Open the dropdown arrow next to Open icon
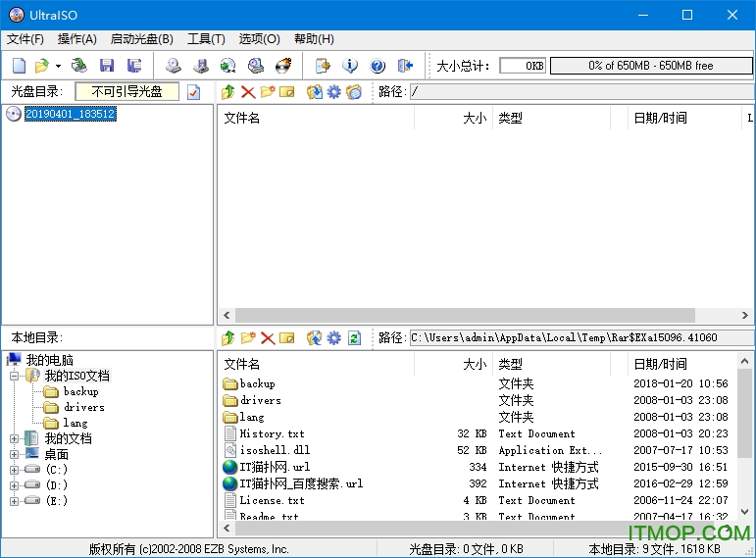This screenshot has width=756, height=558. pos(58,66)
